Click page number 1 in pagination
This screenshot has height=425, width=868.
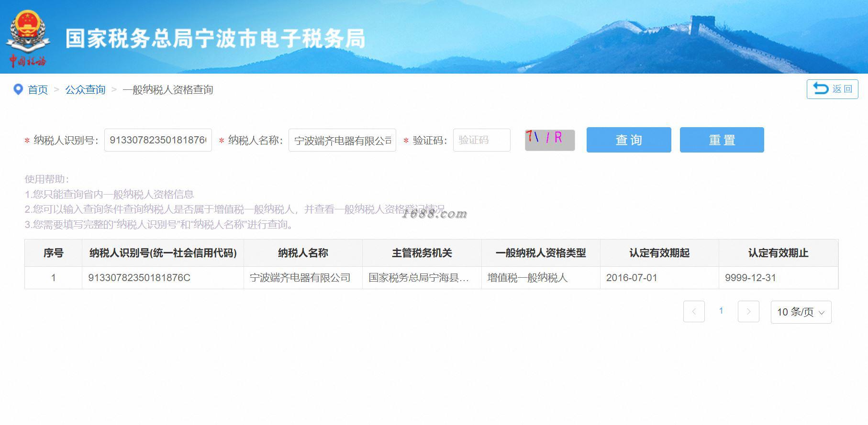[721, 311]
